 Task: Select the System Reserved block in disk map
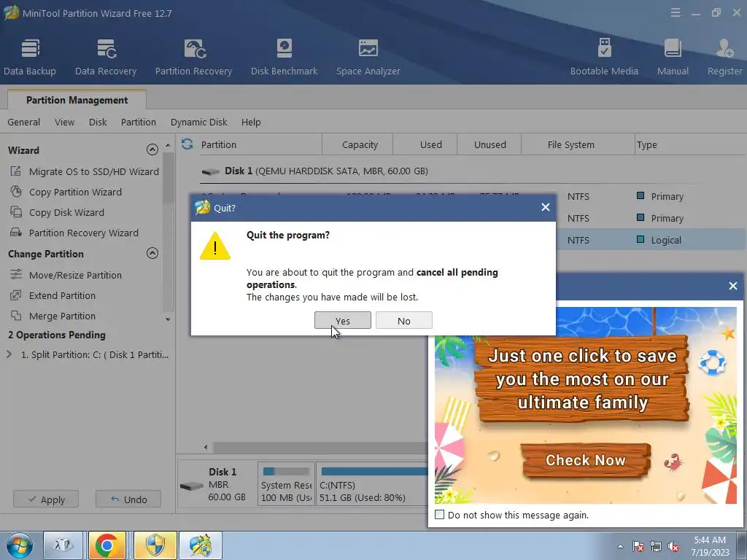[x=286, y=484]
